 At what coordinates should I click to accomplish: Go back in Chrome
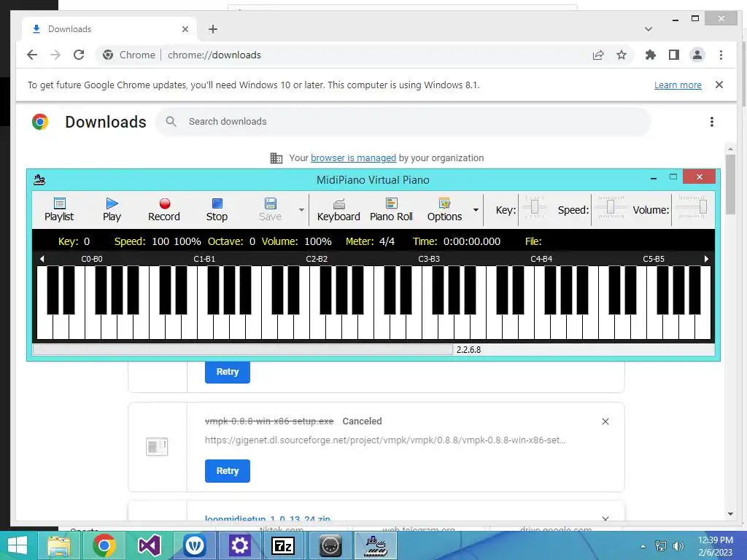point(32,55)
